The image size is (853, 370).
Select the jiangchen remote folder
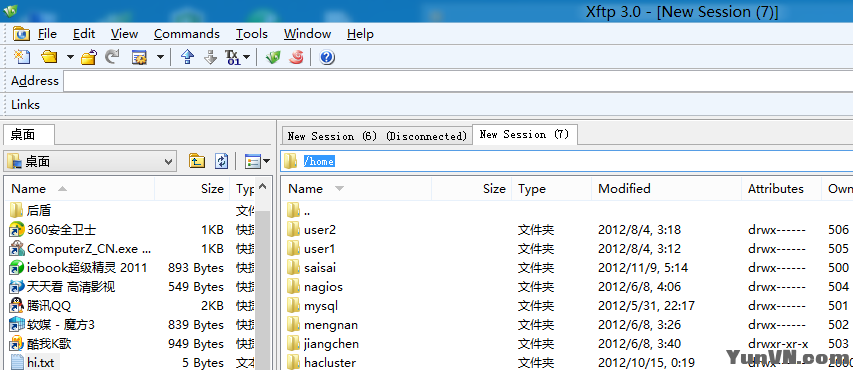point(322,344)
